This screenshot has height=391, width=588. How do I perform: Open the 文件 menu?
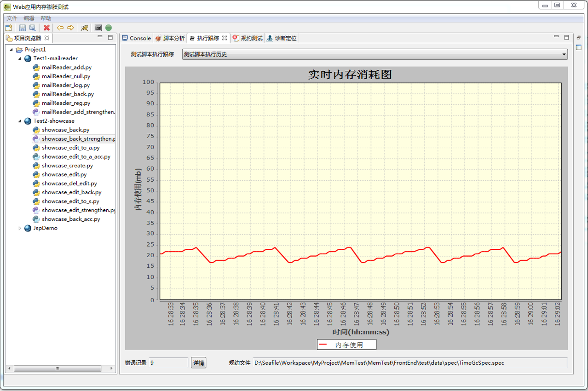click(12, 18)
